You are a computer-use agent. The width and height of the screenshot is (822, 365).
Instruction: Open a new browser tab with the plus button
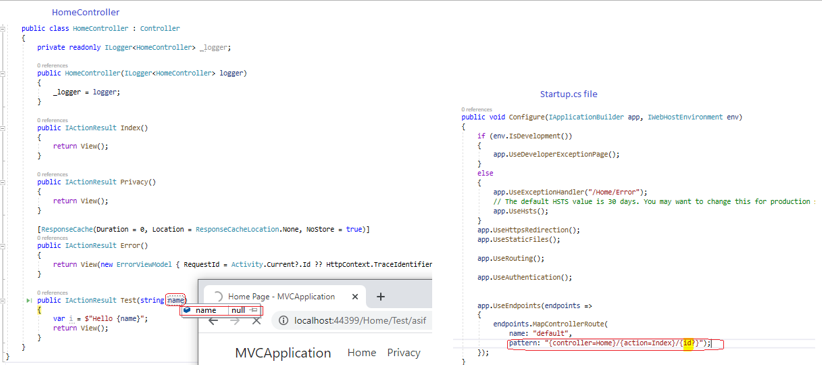381,296
